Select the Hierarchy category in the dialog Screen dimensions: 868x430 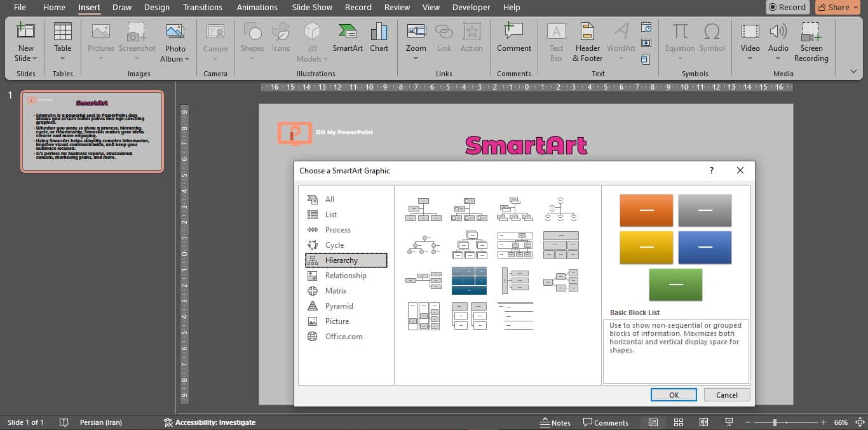click(346, 260)
